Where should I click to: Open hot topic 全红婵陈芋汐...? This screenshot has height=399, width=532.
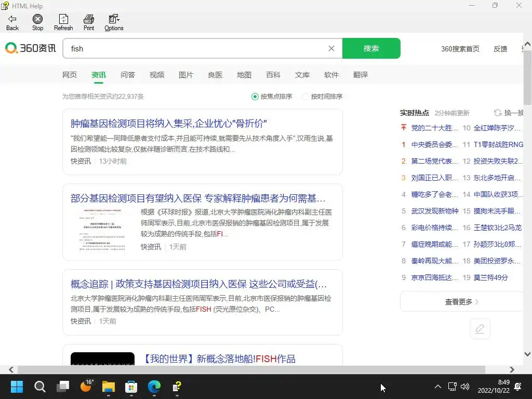[497, 128]
